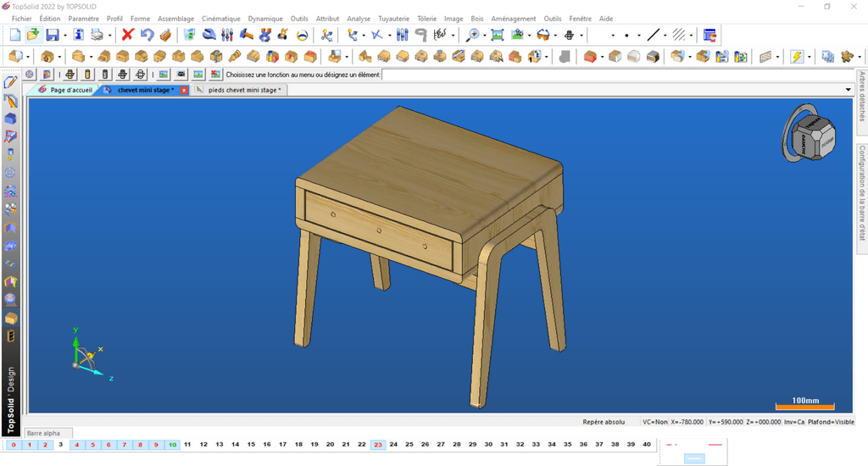Click the Repère absolu status entry
The image size is (868, 466).
coord(604,422)
